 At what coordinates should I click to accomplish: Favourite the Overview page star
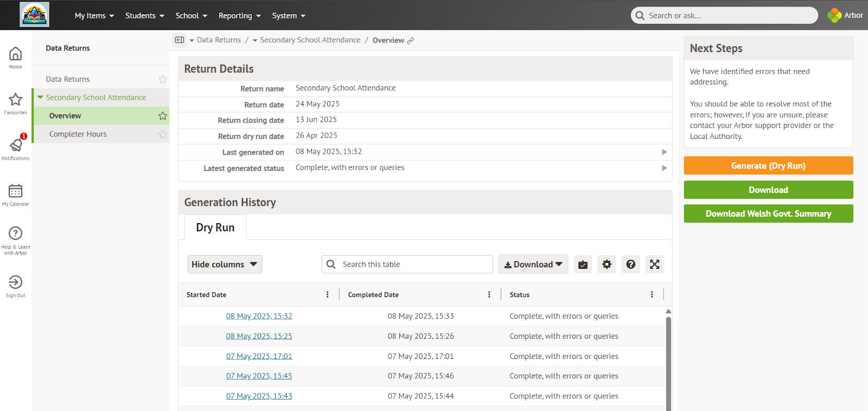click(162, 116)
